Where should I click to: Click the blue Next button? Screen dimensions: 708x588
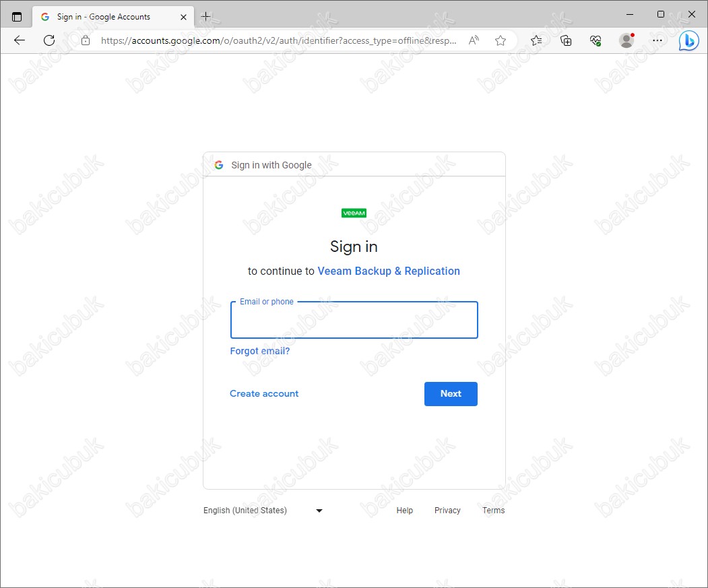(451, 394)
